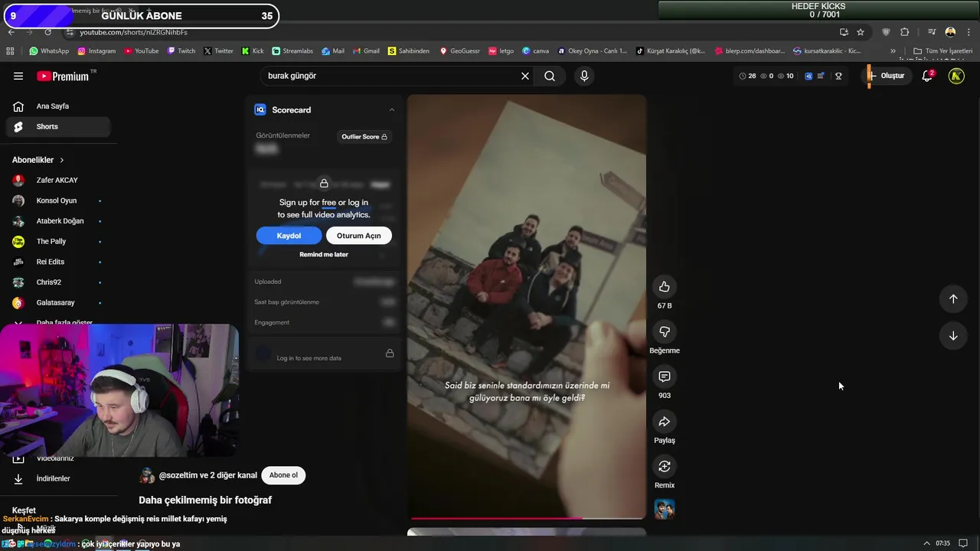Open the browser extensions puzzle icon

coord(904,32)
